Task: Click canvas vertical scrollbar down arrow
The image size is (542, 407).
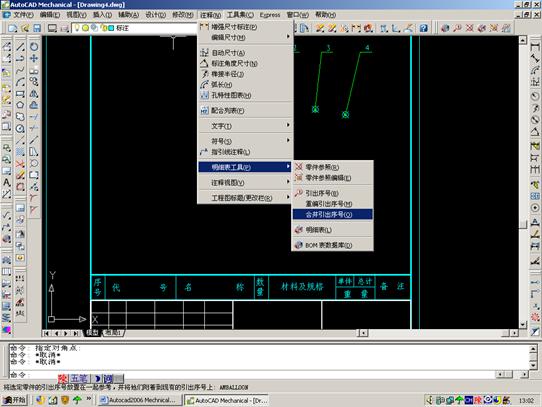Action: pos(523,324)
